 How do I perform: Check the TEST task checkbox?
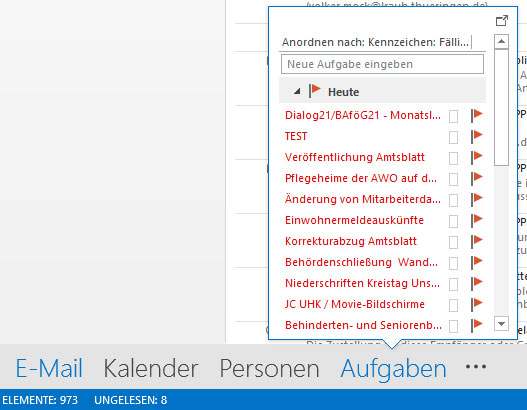click(453, 137)
